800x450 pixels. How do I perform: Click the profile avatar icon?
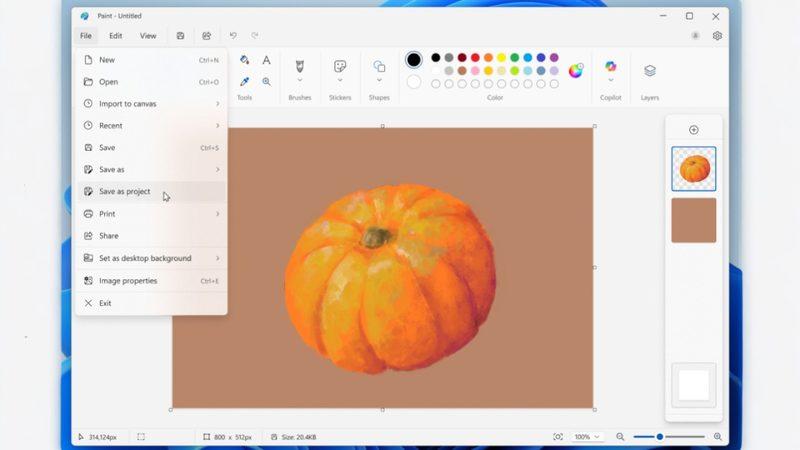coord(695,36)
